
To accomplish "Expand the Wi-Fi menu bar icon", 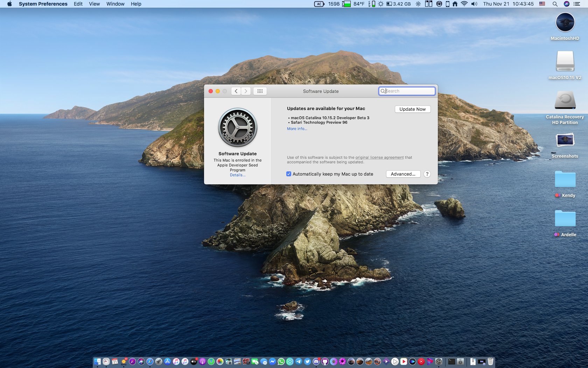I will (464, 4).
